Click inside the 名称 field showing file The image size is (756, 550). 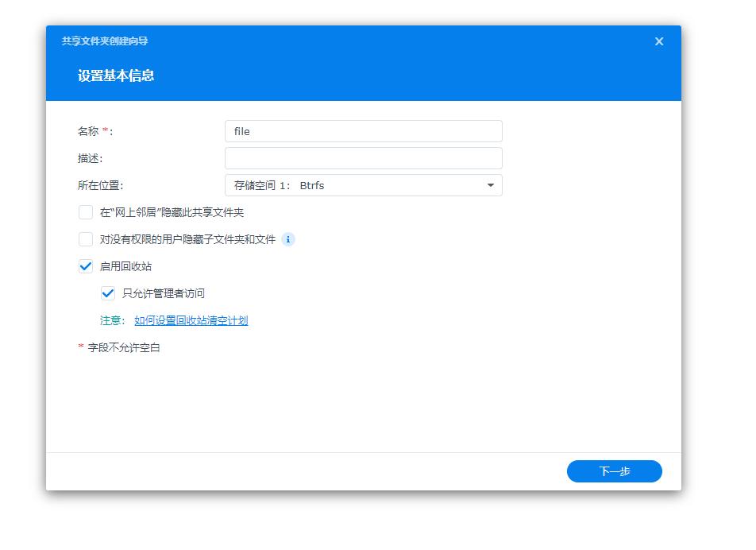tap(363, 130)
